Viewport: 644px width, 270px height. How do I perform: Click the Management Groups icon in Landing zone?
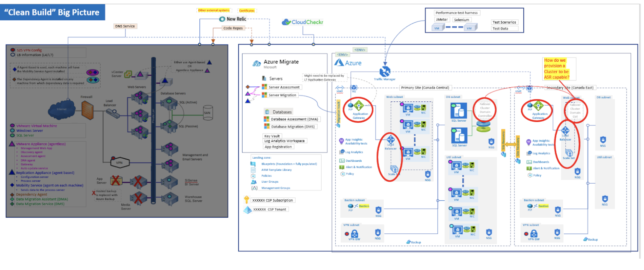[254, 188]
